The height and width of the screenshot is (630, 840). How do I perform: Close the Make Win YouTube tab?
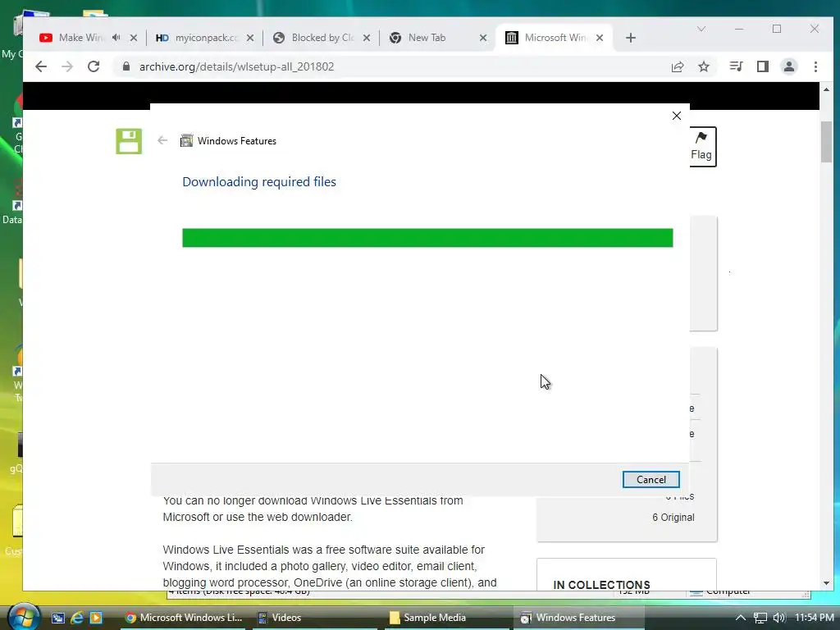pos(134,38)
